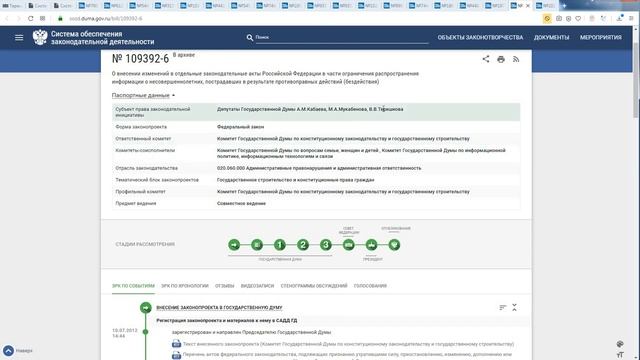Open Текст внесенного законопроекта document link
Viewport: 640px width, 360px height.
tap(348, 344)
